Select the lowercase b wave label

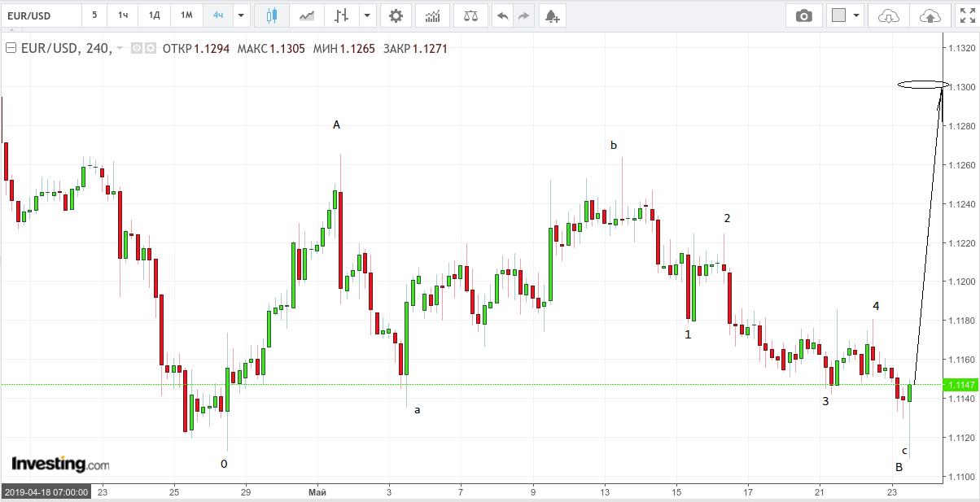pos(614,146)
